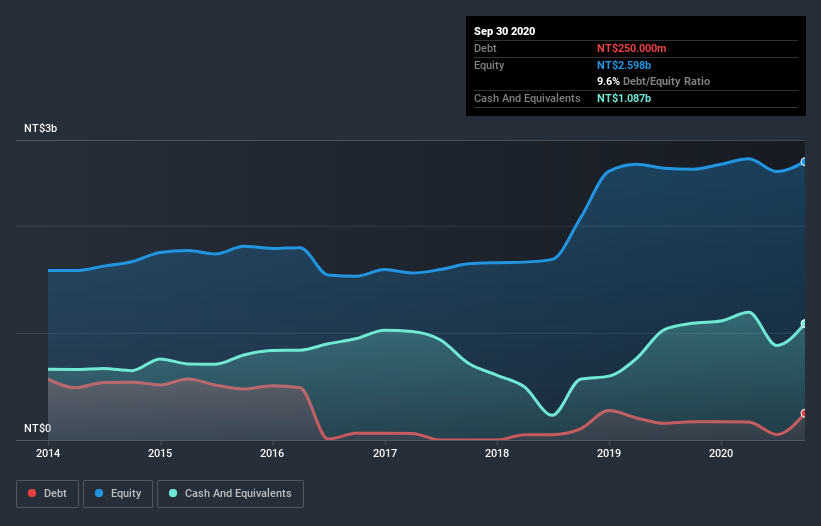Click the 9.6% Debt/Equity Ratio text
Image resolution: width=821 pixels, height=526 pixels.
click(x=653, y=82)
